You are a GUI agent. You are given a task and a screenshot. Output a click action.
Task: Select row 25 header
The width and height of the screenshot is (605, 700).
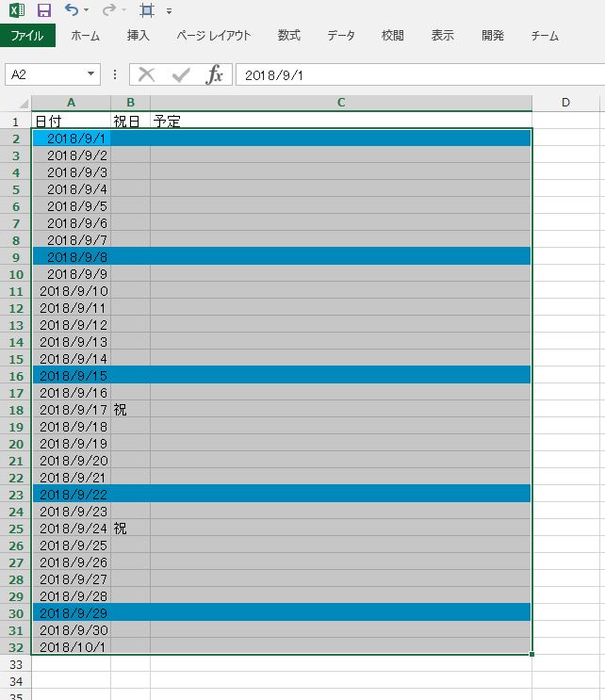point(16,529)
